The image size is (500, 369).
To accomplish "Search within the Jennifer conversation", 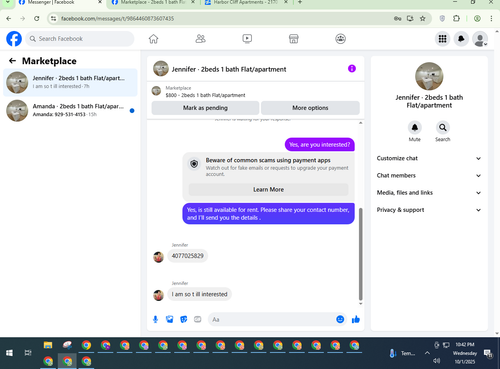I will point(443,127).
